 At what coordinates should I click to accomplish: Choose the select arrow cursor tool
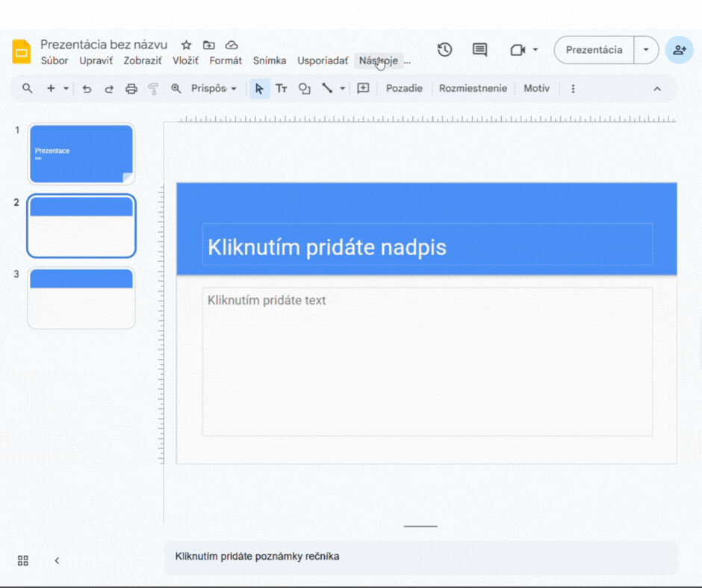pos(259,89)
